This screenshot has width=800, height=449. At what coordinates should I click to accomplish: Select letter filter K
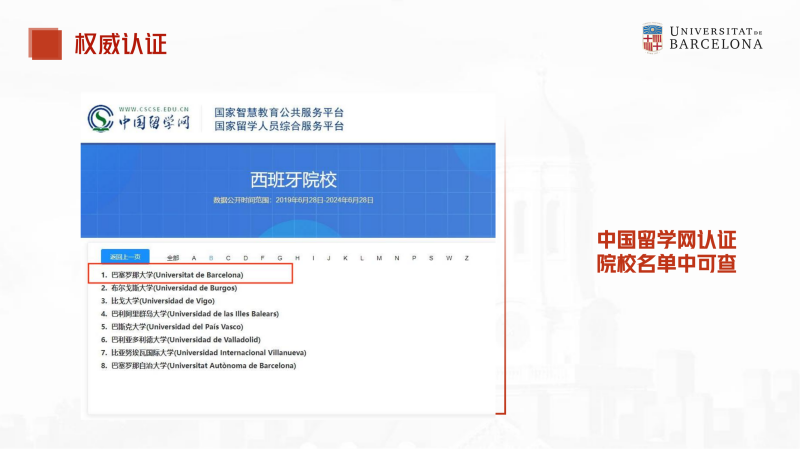coord(345,258)
